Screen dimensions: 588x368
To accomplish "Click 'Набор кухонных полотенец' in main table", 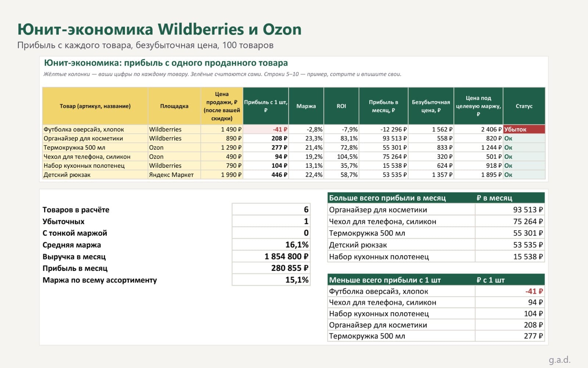I will (x=95, y=166).
